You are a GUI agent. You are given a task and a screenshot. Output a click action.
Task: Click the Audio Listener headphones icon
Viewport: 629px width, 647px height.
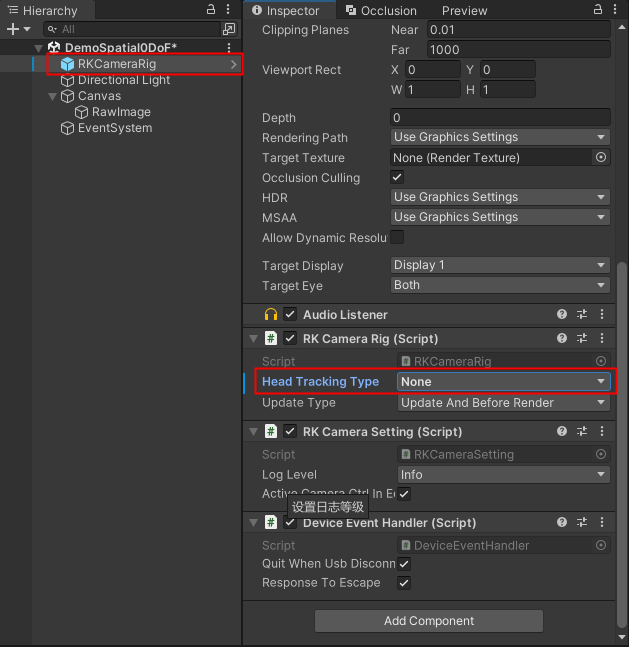point(271,314)
